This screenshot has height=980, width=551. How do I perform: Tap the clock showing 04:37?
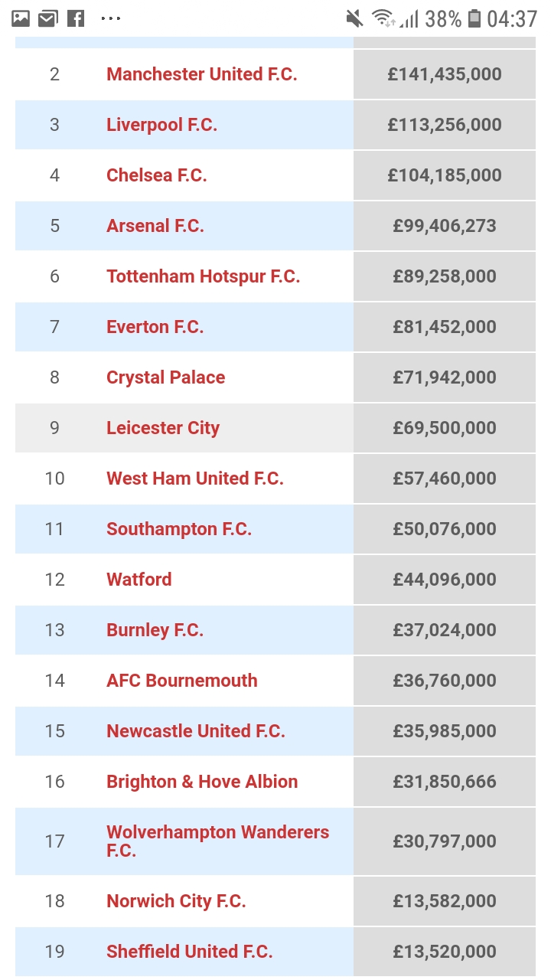coord(512,18)
